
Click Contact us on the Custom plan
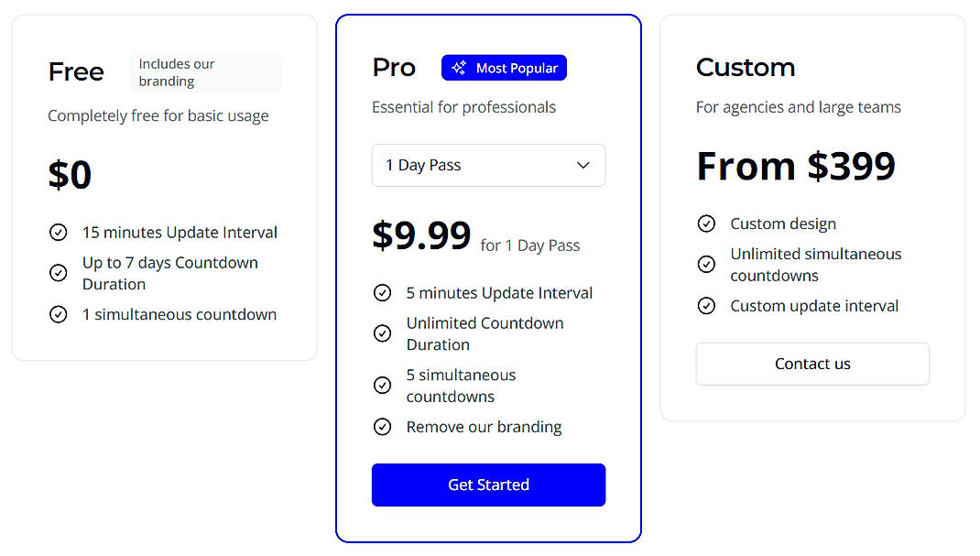(811, 364)
